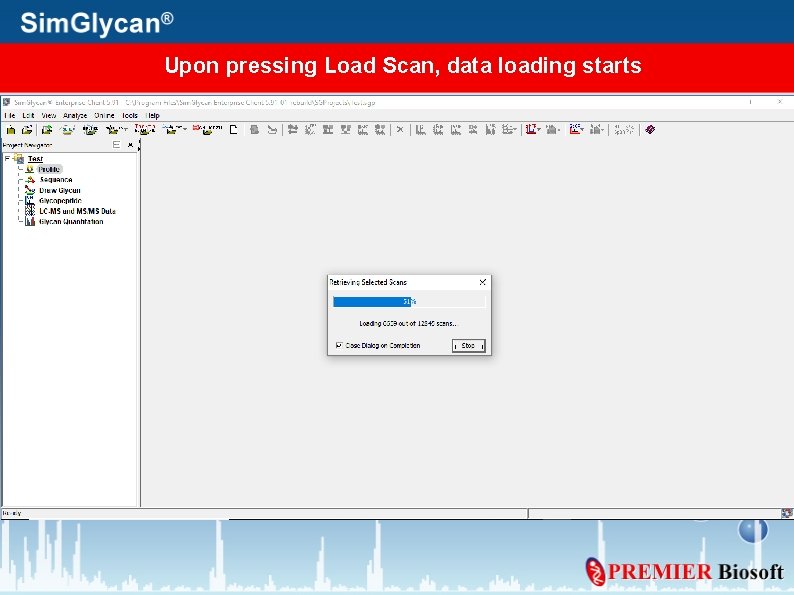
Task: Click the Stop button
Action: pos(468,345)
